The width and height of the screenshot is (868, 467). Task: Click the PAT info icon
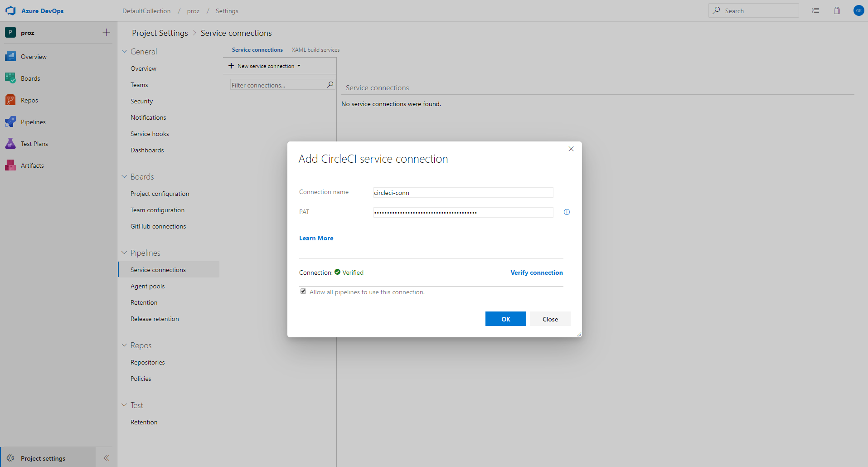(567, 212)
